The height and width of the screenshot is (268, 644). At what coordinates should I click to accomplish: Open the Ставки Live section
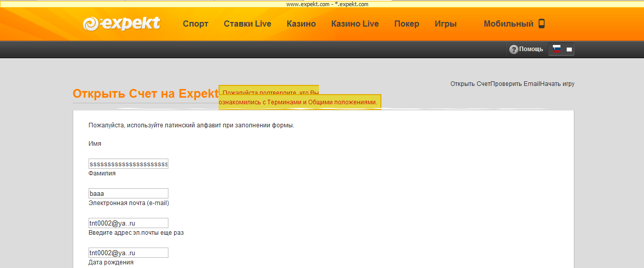point(247,24)
